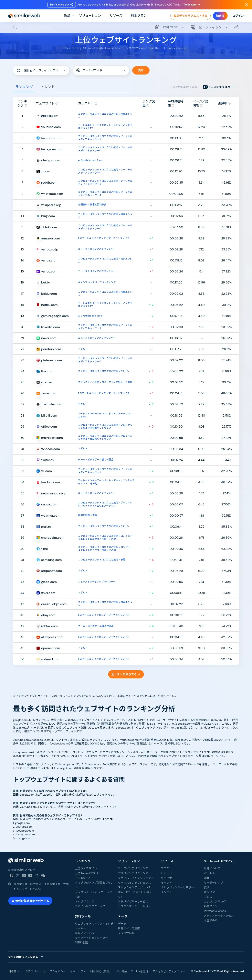Click 科学と教育 › 天気 category link
The height and width of the screenshot is (980, 252).
(88, 515)
